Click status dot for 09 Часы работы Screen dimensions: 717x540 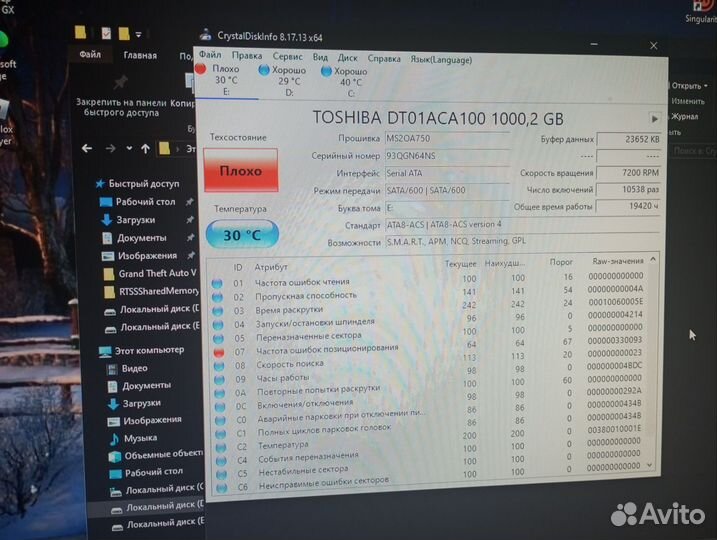click(x=219, y=380)
